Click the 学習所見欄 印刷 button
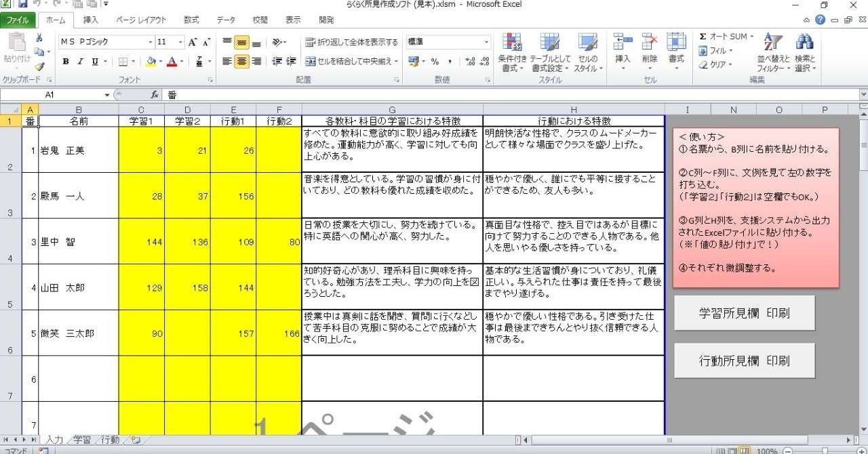This screenshot has width=868, height=454. (745, 314)
